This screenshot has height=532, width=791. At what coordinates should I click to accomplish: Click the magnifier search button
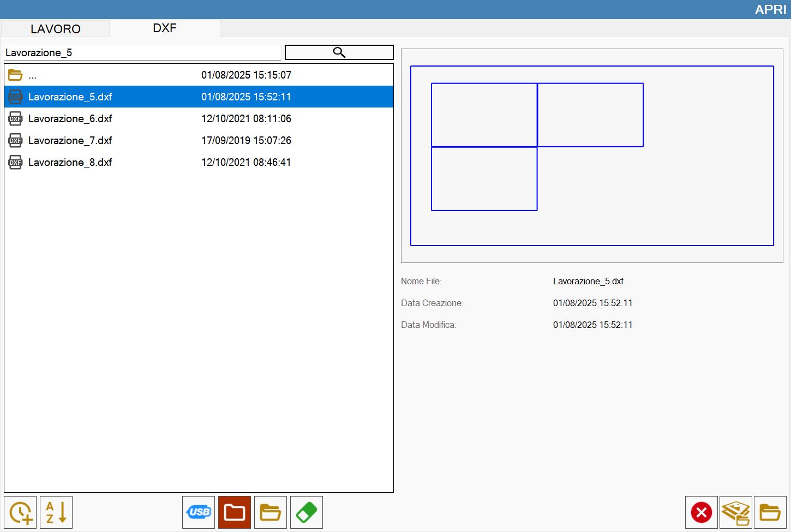(339, 52)
